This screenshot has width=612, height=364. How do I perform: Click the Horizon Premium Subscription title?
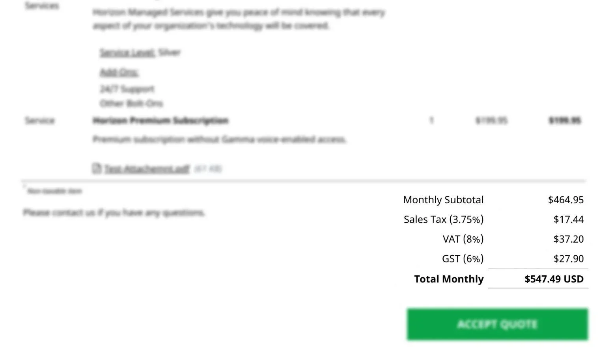(x=160, y=121)
